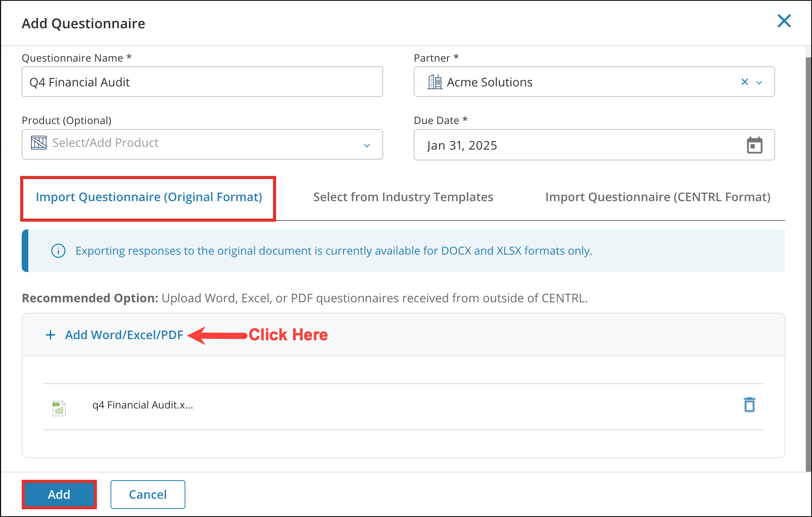Switch to the Select from Industry Templates tab
812x517 pixels.
pyautogui.click(x=403, y=197)
